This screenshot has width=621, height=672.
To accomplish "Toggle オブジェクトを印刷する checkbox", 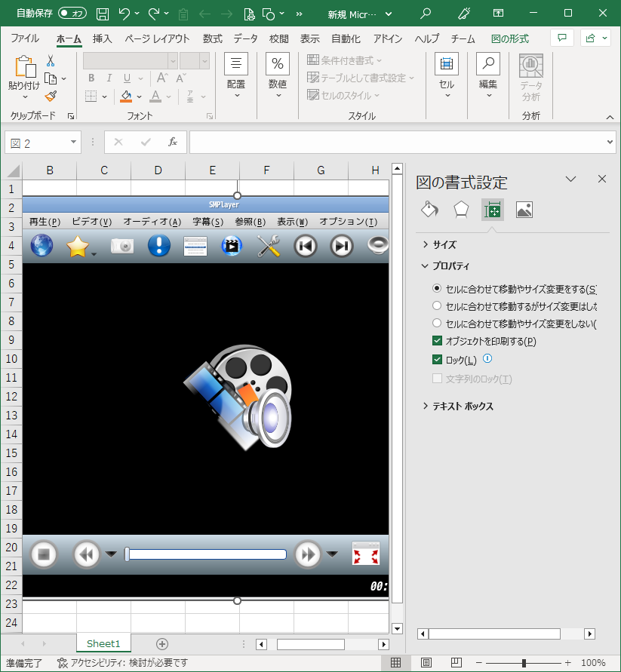I will pyautogui.click(x=437, y=341).
